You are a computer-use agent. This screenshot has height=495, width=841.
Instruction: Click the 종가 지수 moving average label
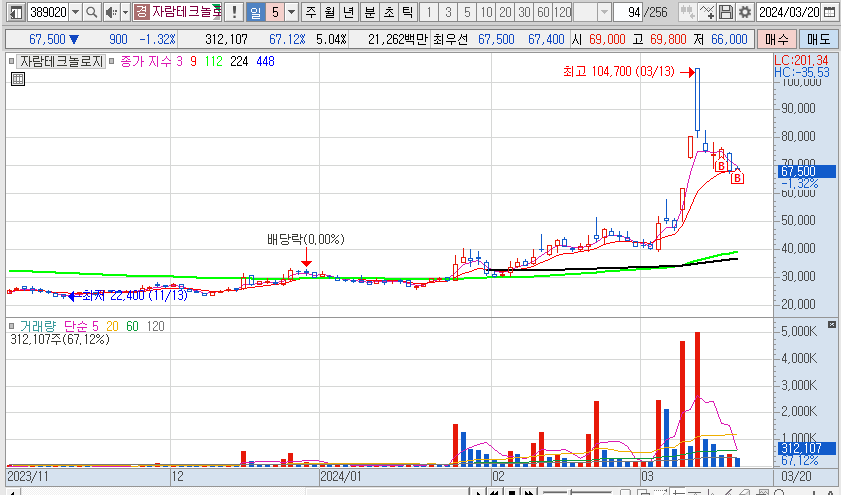click(x=144, y=62)
